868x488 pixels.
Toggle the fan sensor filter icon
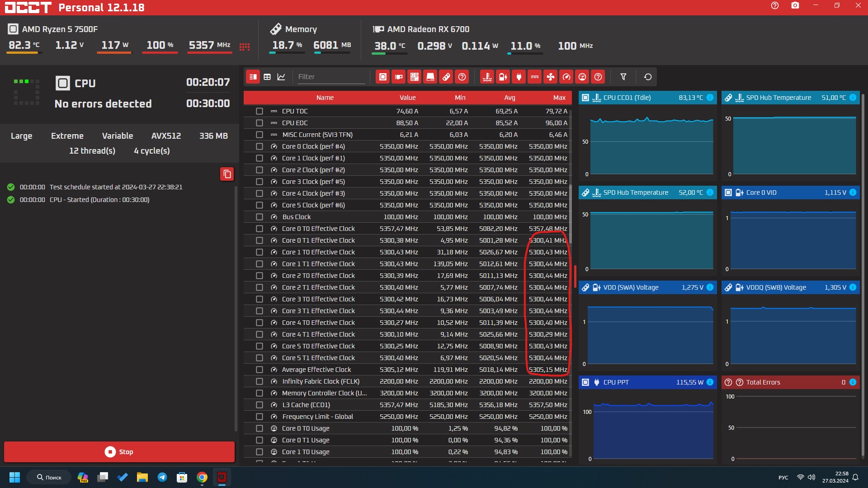pyautogui.click(x=550, y=77)
